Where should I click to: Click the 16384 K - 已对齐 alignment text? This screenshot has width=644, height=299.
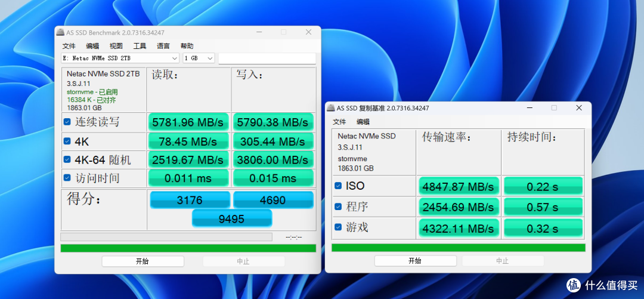coord(91,100)
